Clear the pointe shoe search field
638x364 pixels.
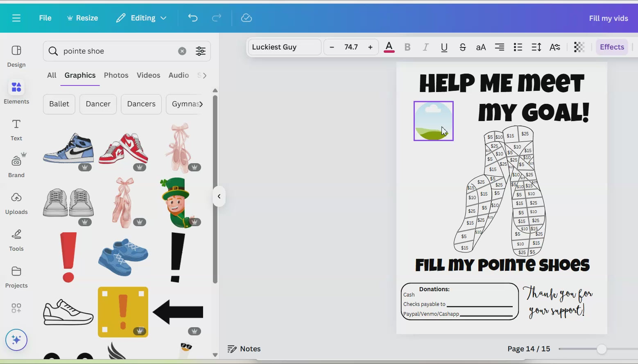[182, 51]
